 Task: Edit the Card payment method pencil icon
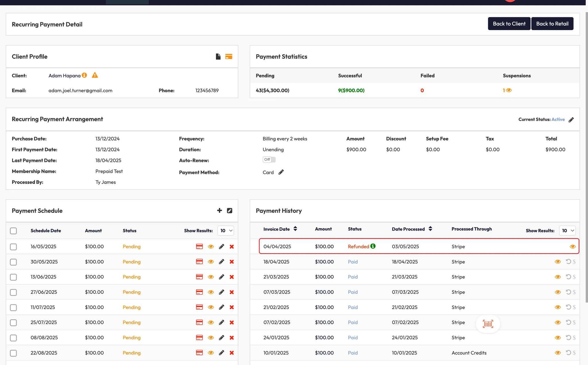coord(281,172)
